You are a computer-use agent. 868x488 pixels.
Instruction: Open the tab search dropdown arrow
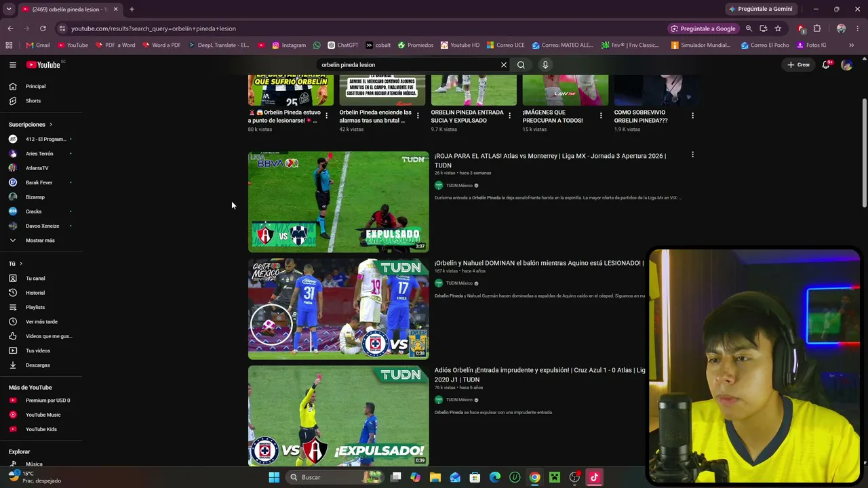coord(9,9)
